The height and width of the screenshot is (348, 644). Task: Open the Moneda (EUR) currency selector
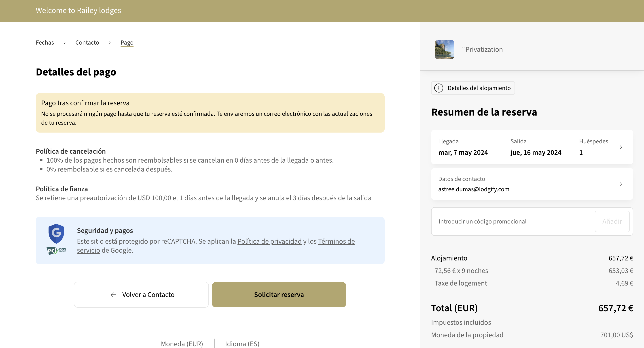182,344
